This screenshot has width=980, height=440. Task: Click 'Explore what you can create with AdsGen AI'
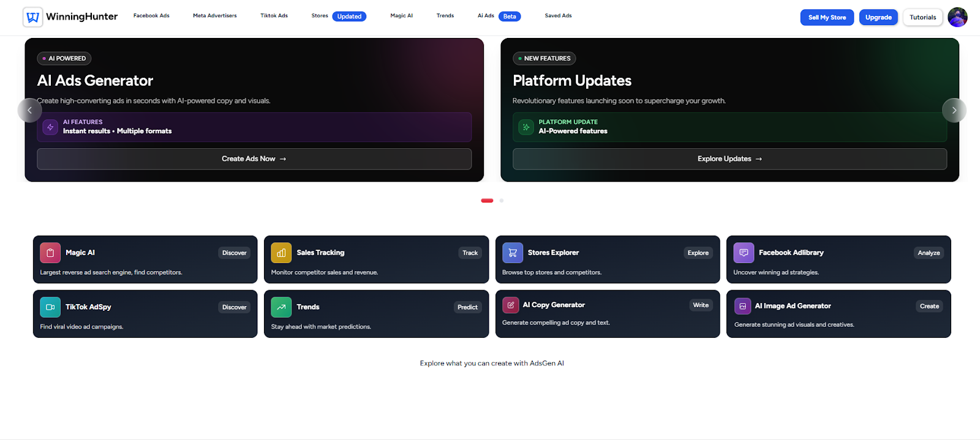492,364
